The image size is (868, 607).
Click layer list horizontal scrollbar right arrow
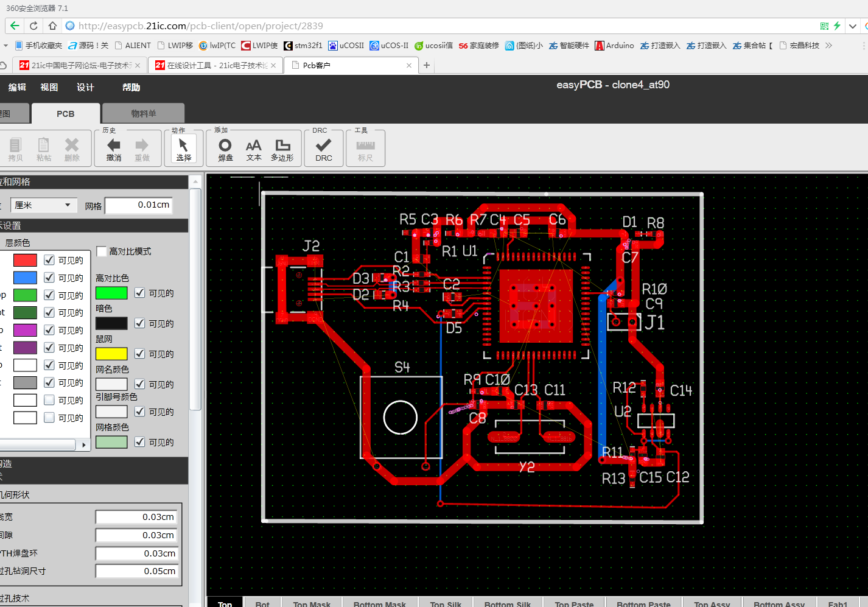pos(84,445)
